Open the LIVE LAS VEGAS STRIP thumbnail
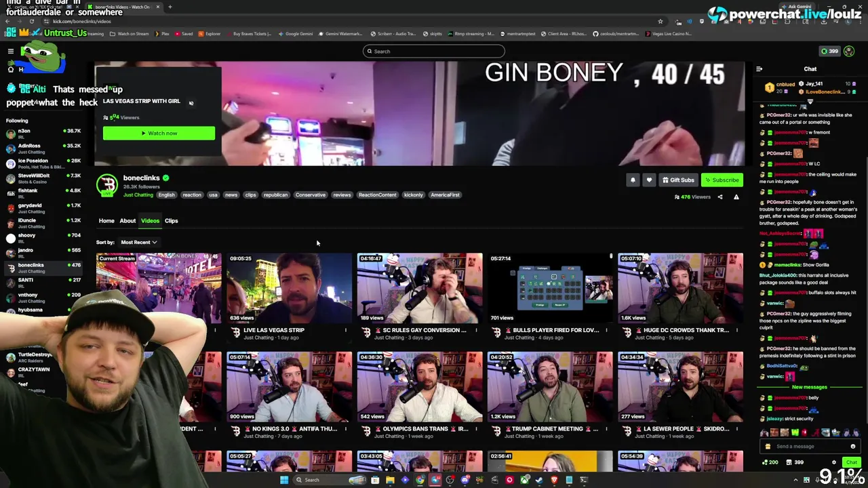Screen dimensions: 868x488 (x=289, y=288)
